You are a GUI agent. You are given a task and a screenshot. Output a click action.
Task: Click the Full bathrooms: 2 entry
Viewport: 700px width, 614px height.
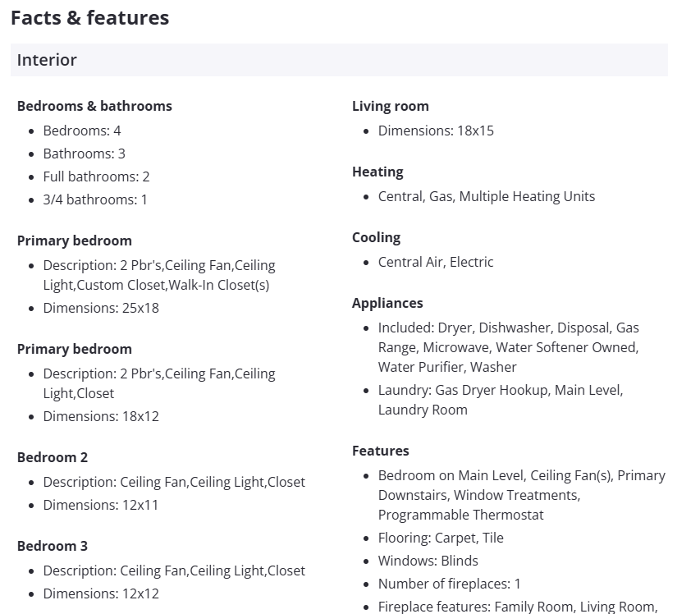point(96,176)
